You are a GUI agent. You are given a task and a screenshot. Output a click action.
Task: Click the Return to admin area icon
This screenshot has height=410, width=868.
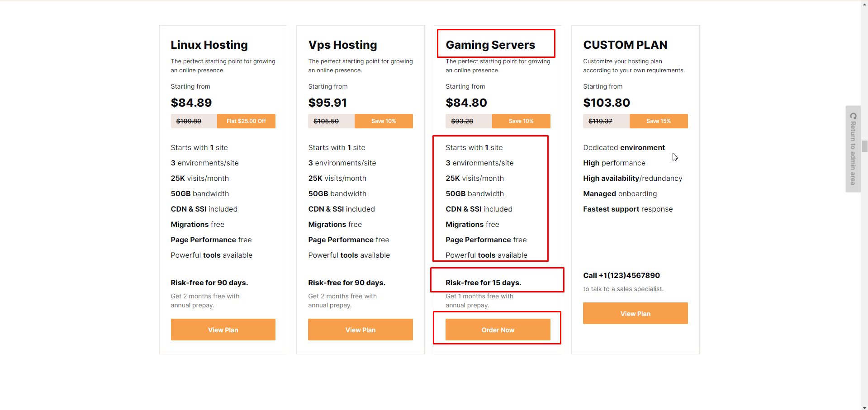point(853,116)
